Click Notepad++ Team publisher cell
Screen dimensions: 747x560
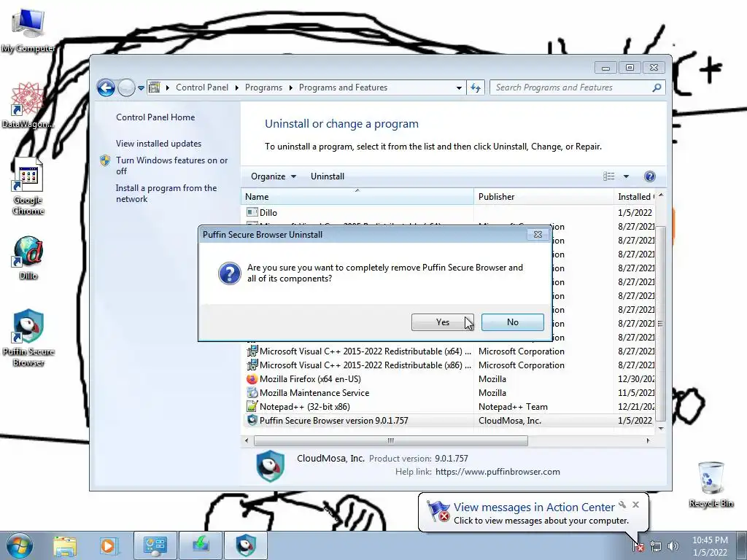(x=513, y=407)
